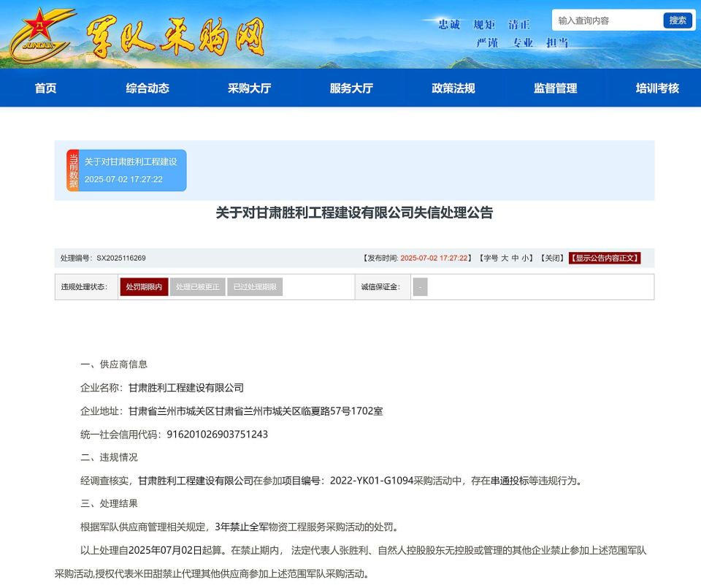The image size is (701, 588).
Task: Go to 采购大厅 in navigation bar
Action: 250,88
